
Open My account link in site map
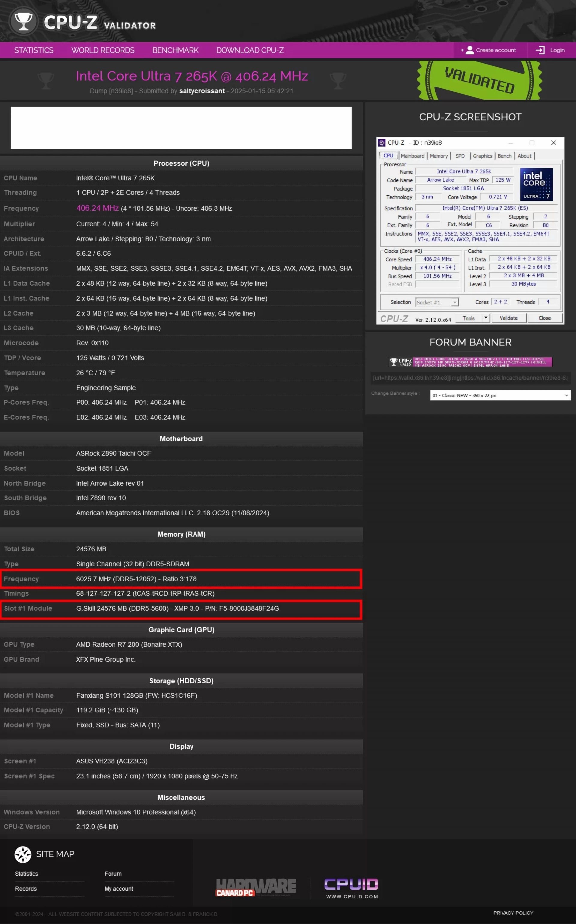[119, 889]
